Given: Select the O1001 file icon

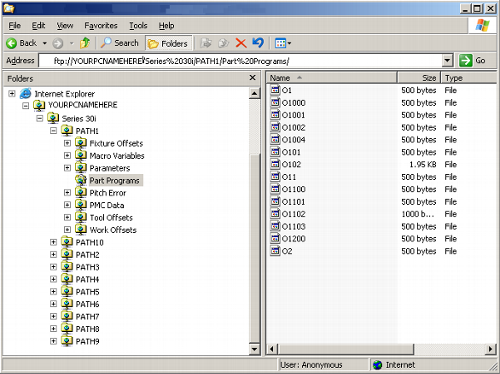Looking at the screenshot, I should coord(275,115).
